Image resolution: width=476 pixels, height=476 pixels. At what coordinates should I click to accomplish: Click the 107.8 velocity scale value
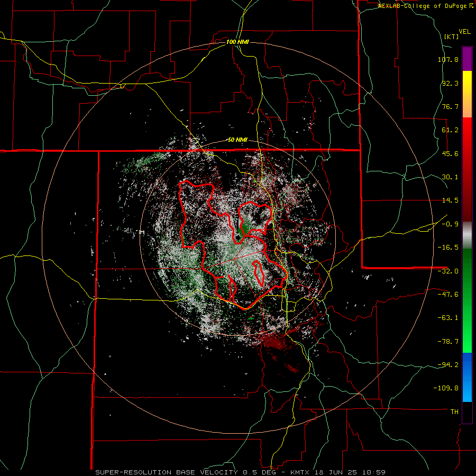(x=448, y=59)
